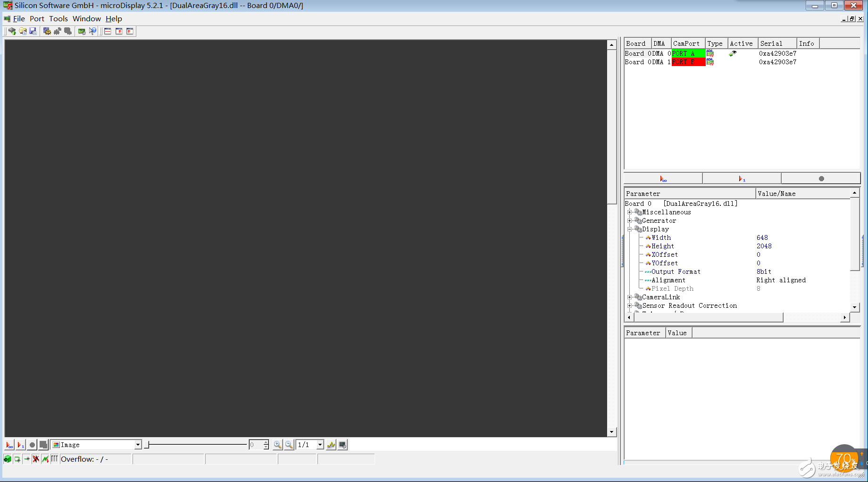Screen dimensions: 868x482
Task: Click the frame number spin box field
Action: pos(256,445)
